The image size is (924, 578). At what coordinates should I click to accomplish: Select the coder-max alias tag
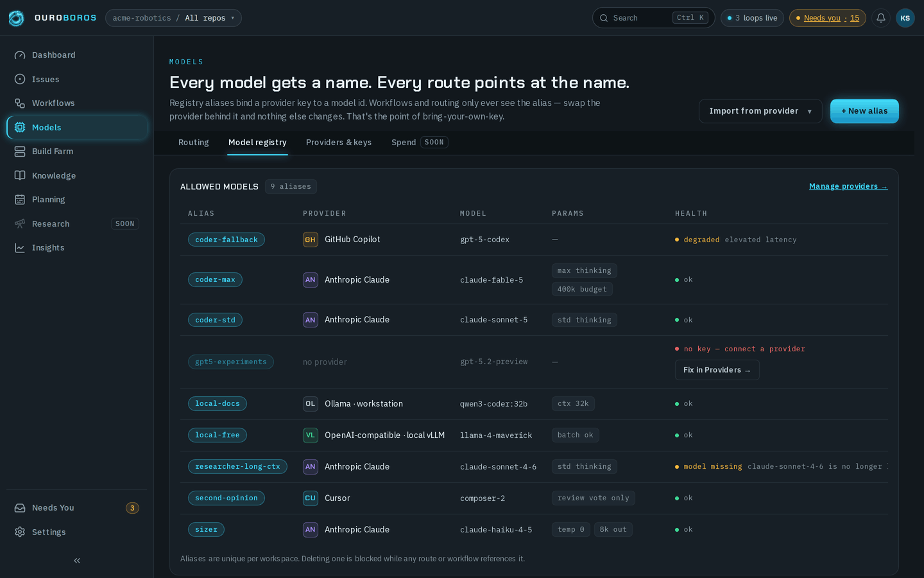215,280
